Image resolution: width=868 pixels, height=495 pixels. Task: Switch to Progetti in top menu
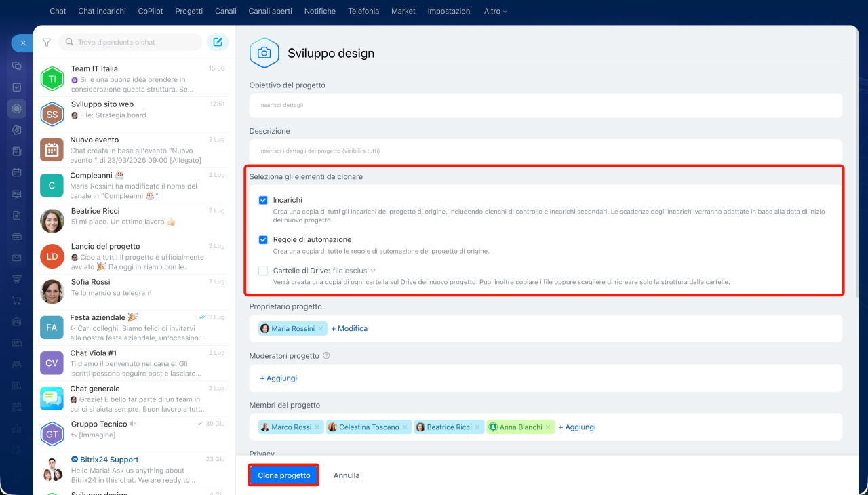189,11
